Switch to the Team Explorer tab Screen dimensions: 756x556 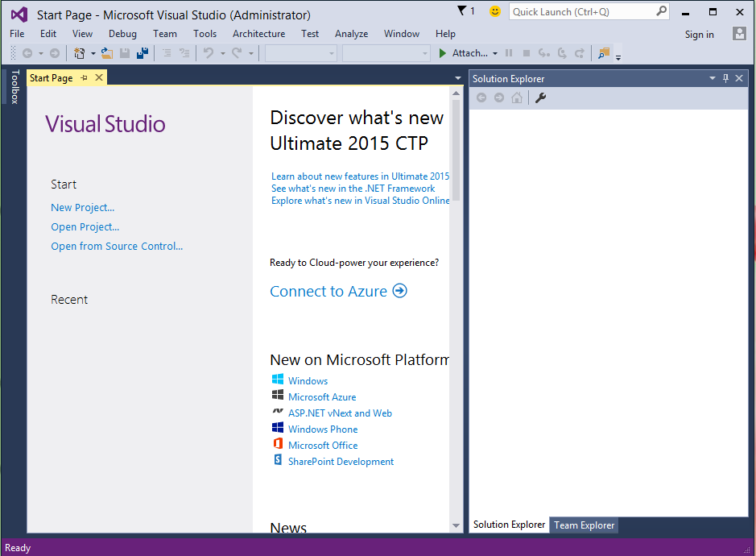click(x=584, y=525)
